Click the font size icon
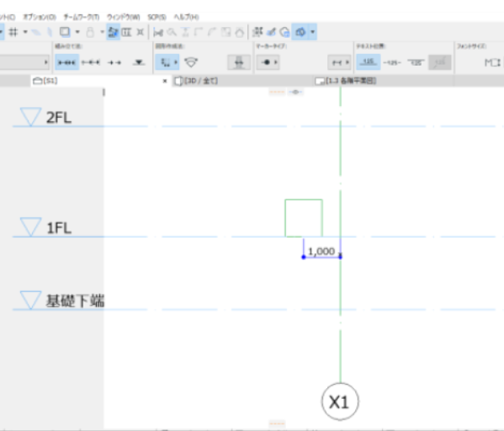The image size is (504, 431). click(492, 62)
